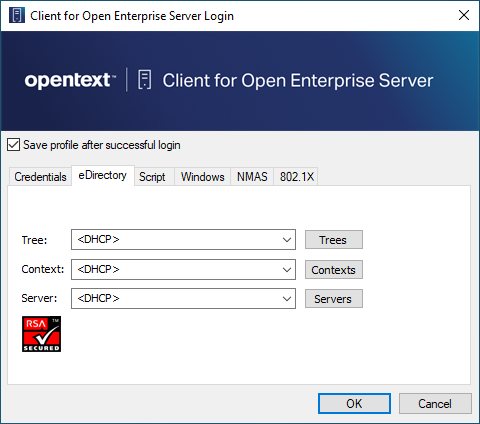Click the "Context:" label

pos(43,269)
